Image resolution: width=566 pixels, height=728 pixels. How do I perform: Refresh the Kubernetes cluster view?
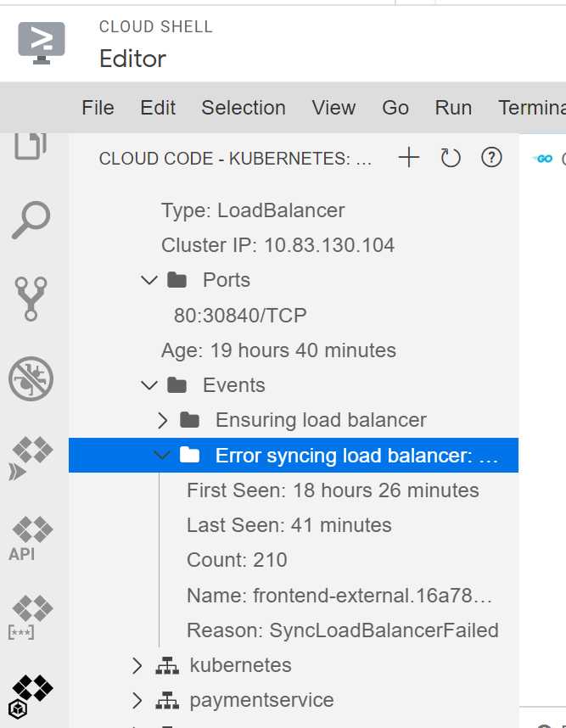point(450,157)
